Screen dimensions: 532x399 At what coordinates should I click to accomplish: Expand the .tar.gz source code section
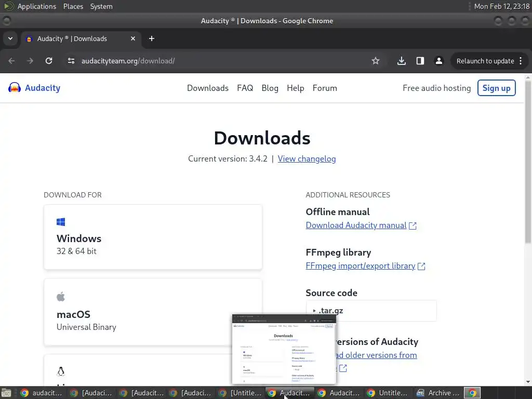coord(371,311)
